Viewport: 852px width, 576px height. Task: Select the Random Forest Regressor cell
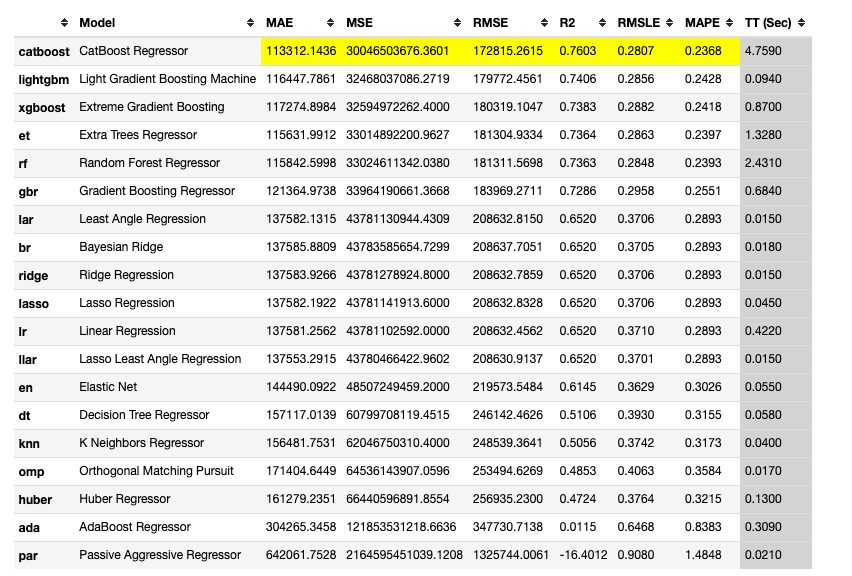click(149, 163)
